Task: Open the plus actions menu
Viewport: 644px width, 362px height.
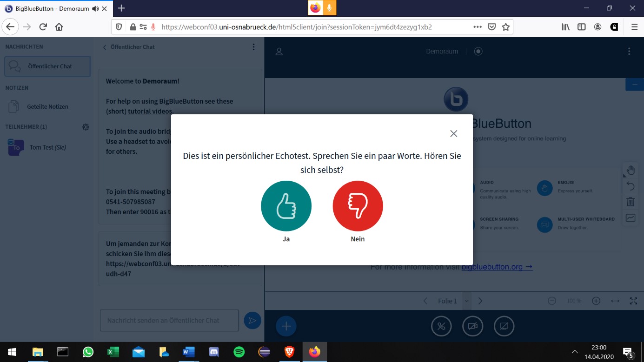Action: click(286, 326)
